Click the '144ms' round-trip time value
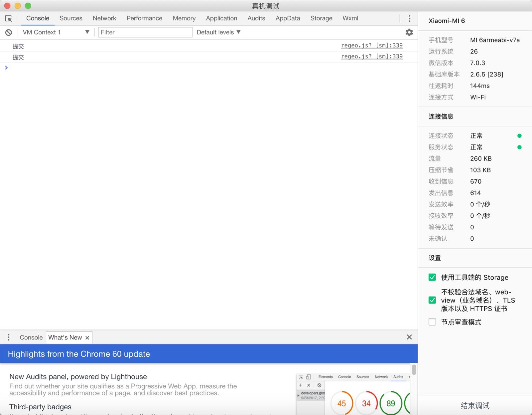Viewport: 532px width, 415px height. [480, 86]
